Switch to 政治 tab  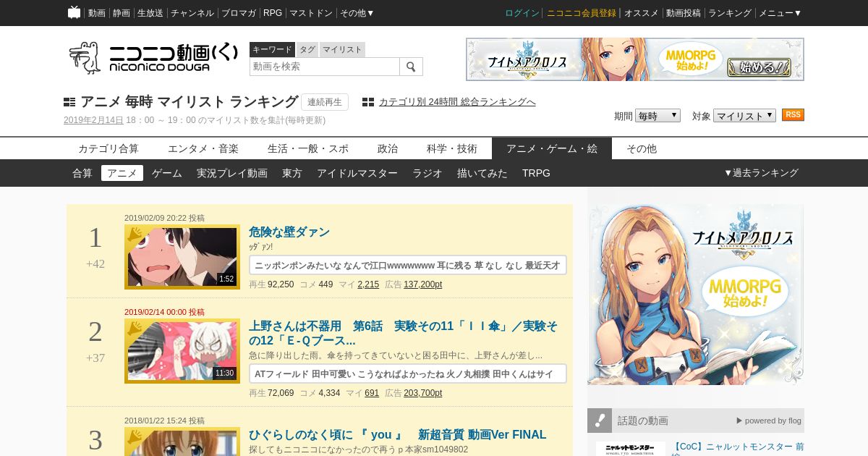tap(388, 148)
